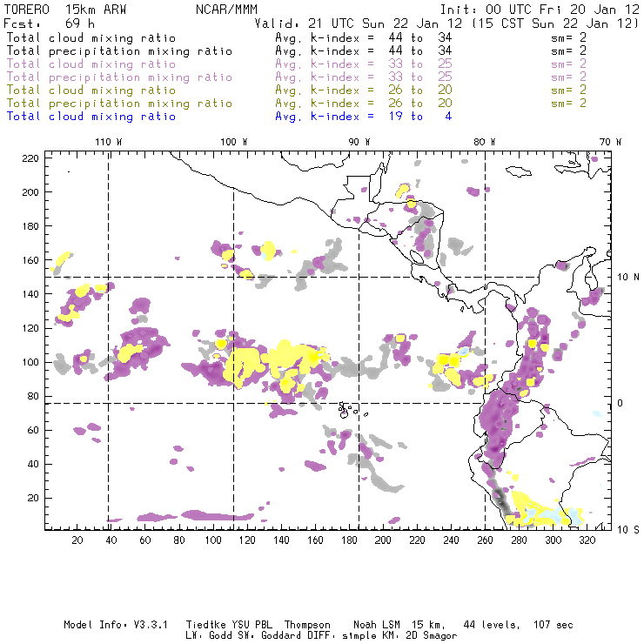Click the horizontal axis tick label '240'
The image size is (644, 644).
(x=451, y=540)
